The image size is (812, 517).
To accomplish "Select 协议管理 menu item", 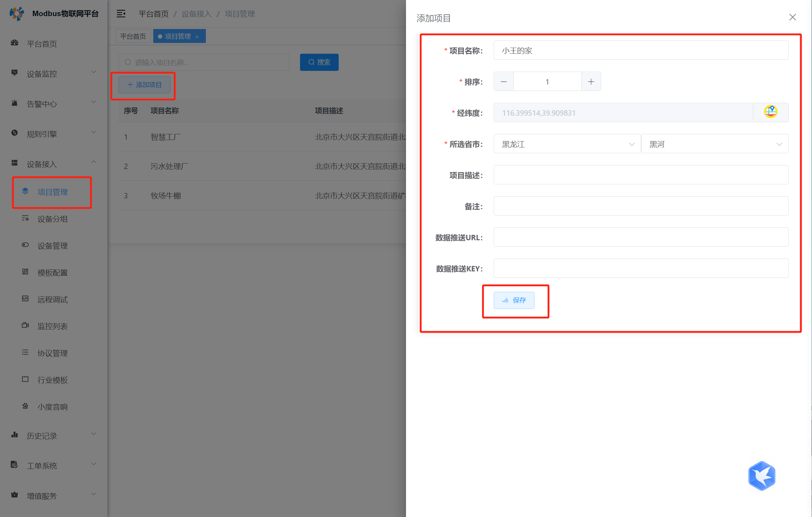I will pyautogui.click(x=53, y=353).
